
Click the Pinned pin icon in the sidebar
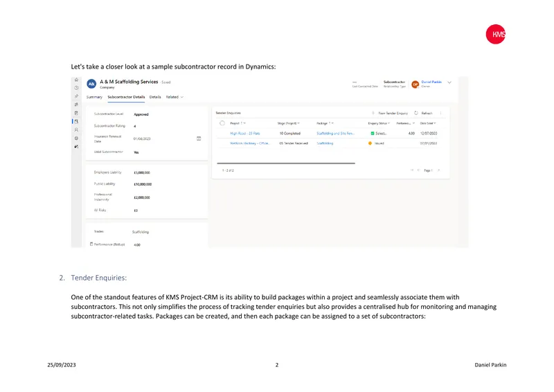tap(76, 96)
